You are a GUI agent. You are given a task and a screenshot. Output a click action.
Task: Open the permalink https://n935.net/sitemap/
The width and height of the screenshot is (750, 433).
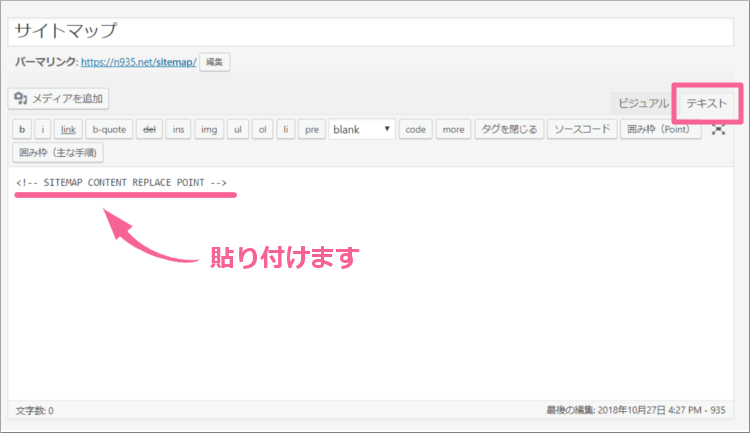[x=138, y=62]
